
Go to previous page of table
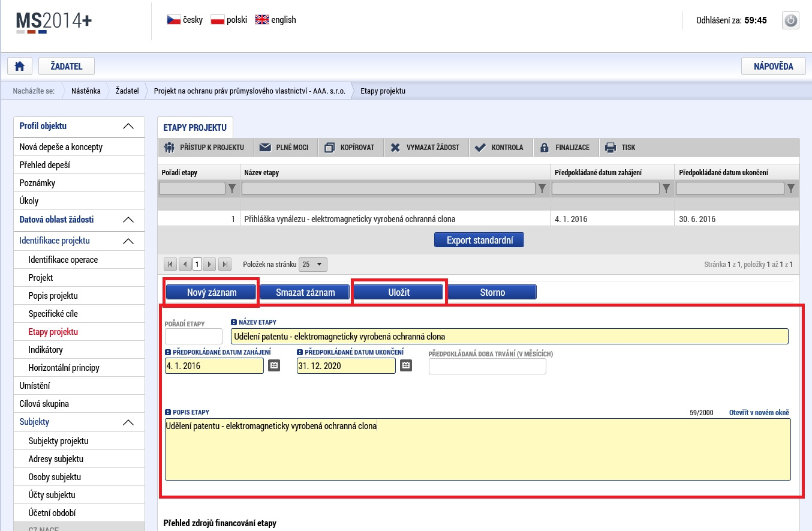click(x=185, y=264)
